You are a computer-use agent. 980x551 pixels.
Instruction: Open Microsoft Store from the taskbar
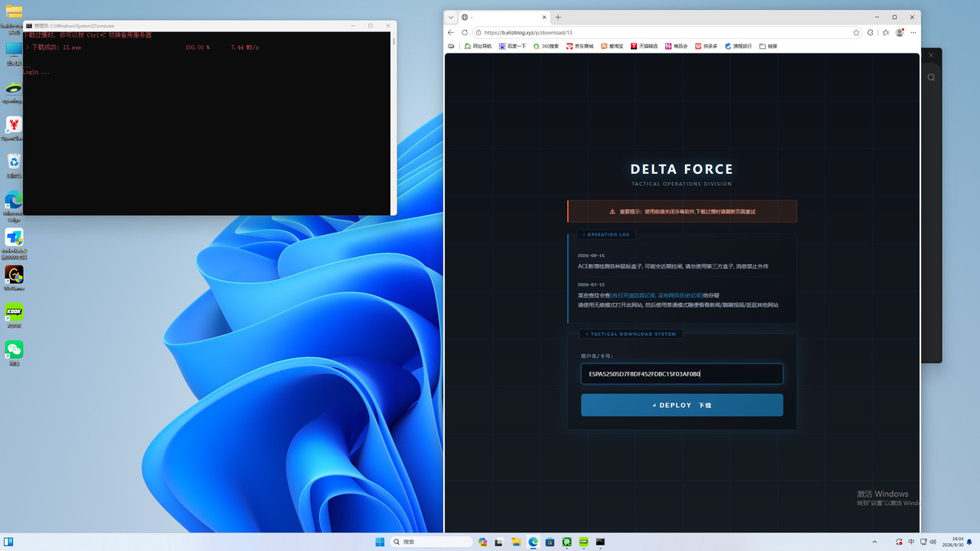click(x=550, y=542)
